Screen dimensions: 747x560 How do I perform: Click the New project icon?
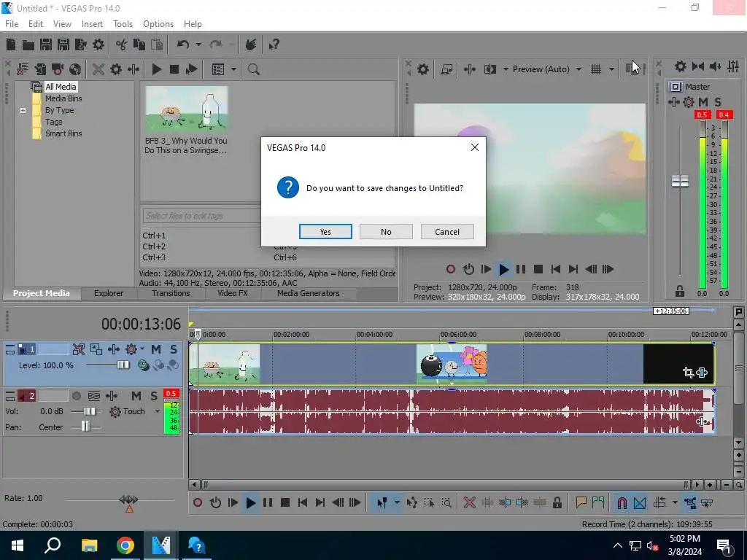point(10,44)
